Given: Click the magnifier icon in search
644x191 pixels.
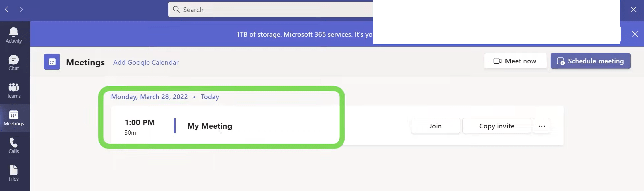Looking at the screenshot, I should [x=176, y=9].
